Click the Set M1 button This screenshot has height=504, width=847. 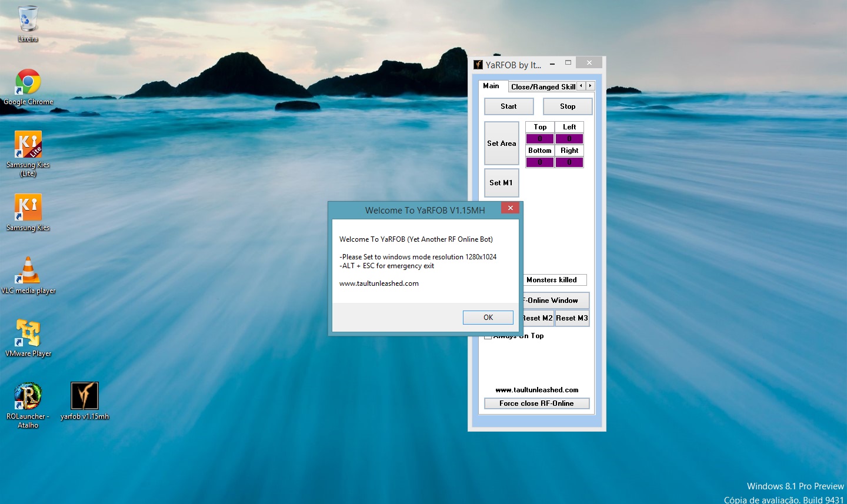501,183
